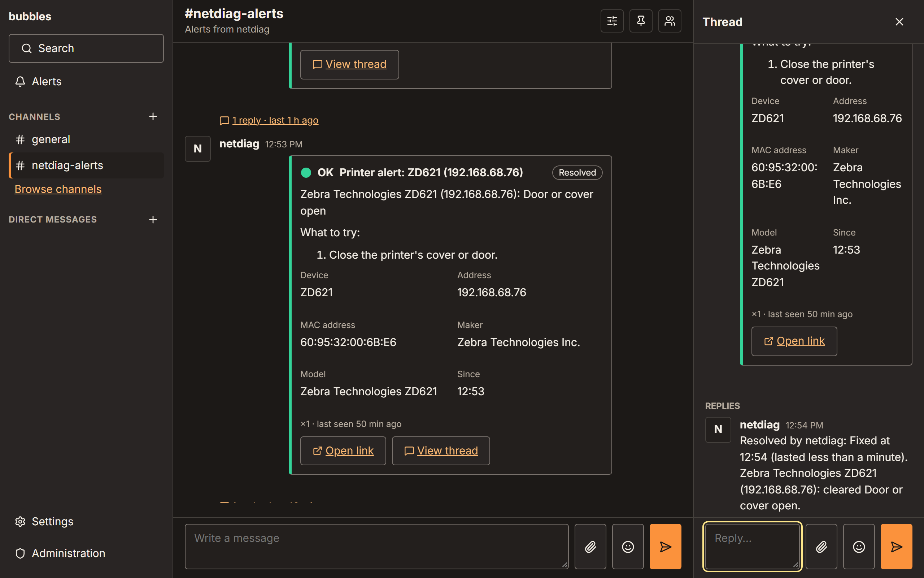Attach a file to the thread reply
This screenshot has height=578, width=924.
pos(821,547)
